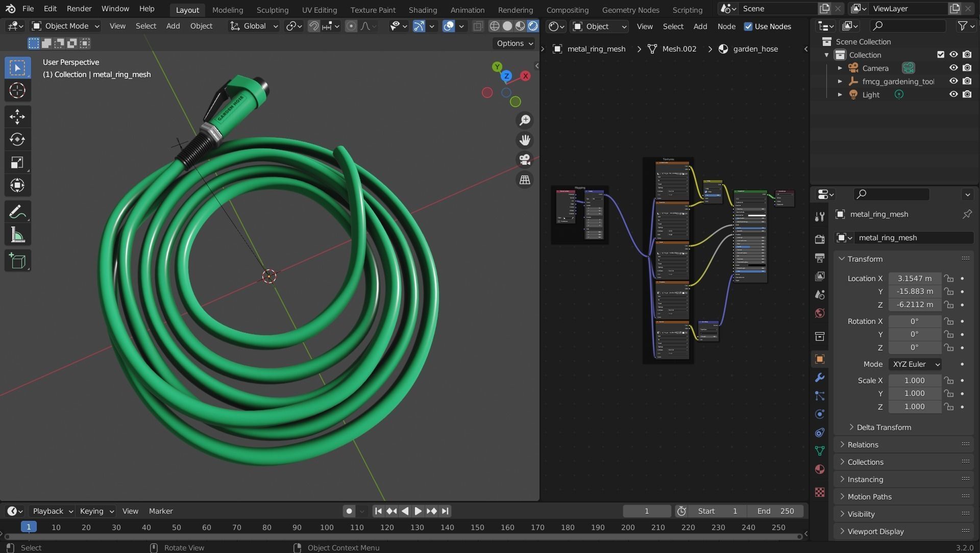Image resolution: width=980 pixels, height=553 pixels.
Task: Open the Playback dropdown in timeline
Action: tap(53, 511)
